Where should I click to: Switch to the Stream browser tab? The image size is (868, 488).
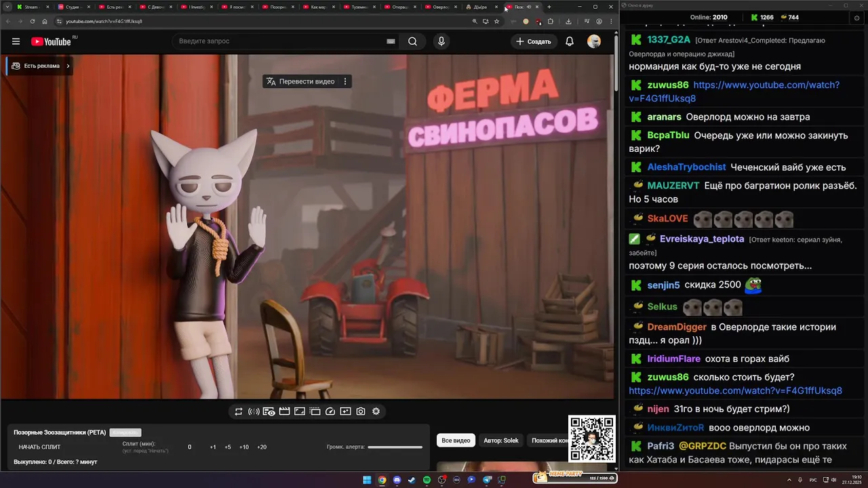coord(33,7)
